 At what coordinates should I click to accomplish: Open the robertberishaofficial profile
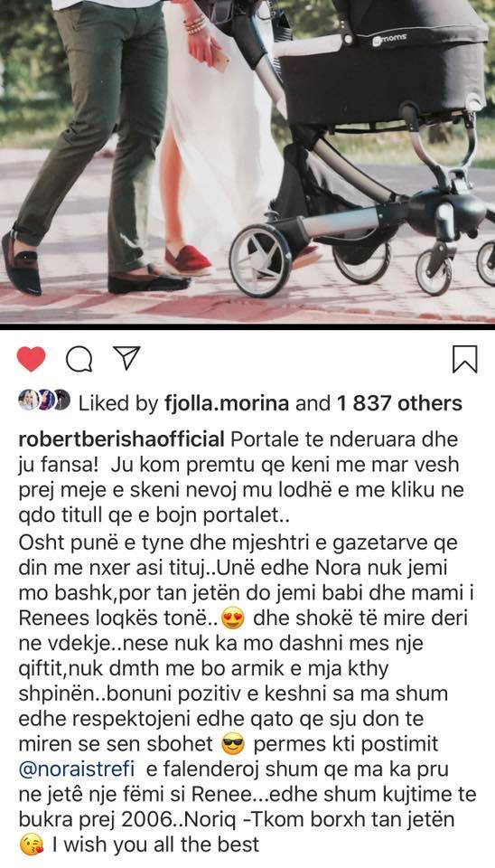click(122, 439)
